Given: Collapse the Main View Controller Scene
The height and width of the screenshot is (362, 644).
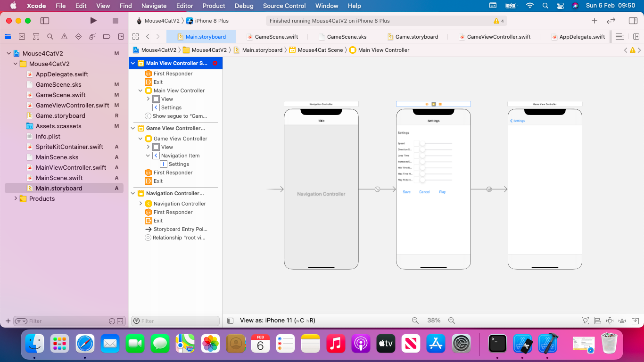Looking at the screenshot, I should point(133,63).
